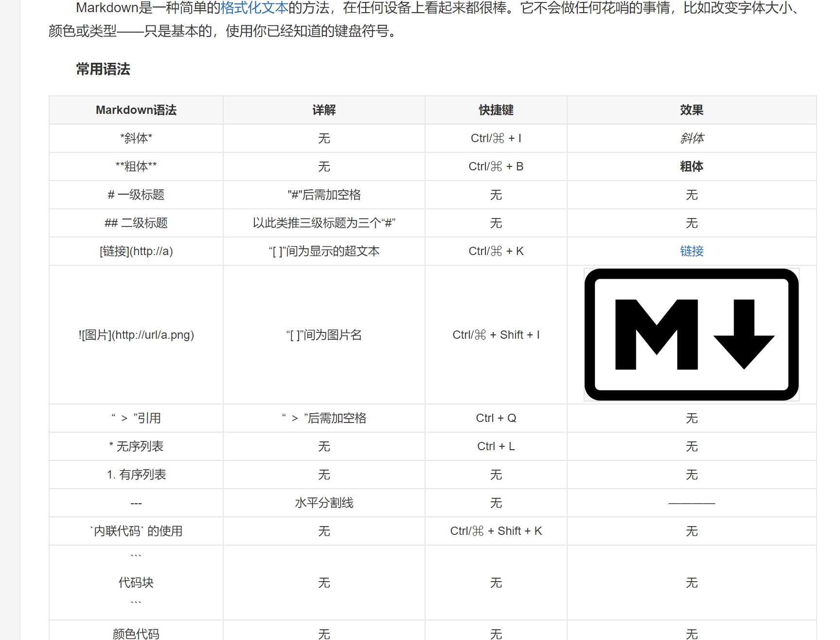
Task: Select the ## 二级标题 cell
Action: (x=136, y=223)
